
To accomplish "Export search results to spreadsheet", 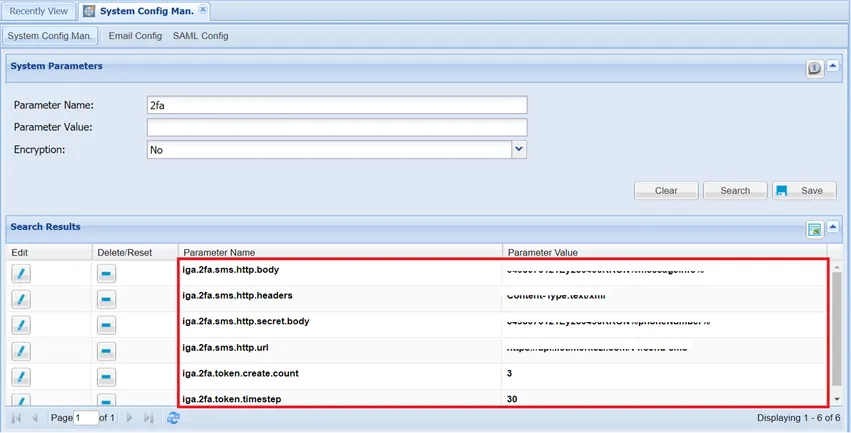I will (814, 230).
